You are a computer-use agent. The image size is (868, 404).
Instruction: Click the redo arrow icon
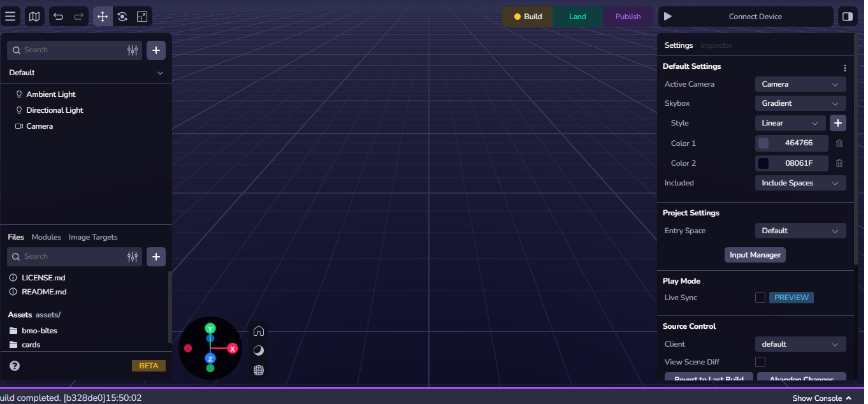tap(78, 17)
